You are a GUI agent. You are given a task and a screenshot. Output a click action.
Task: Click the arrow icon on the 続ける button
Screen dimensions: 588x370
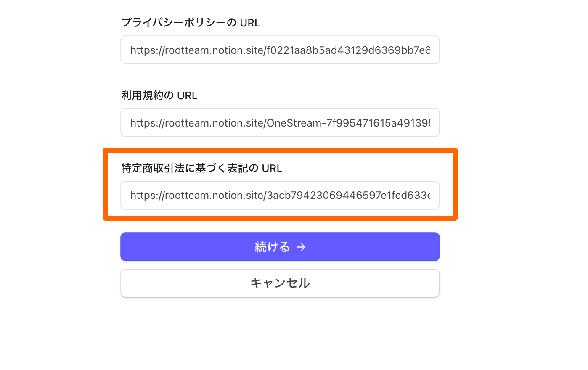301,247
